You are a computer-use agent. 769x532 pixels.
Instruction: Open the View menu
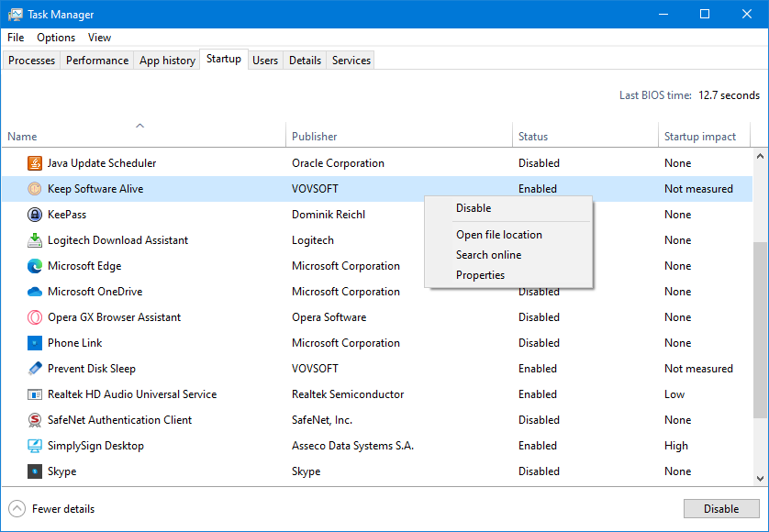coord(99,38)
